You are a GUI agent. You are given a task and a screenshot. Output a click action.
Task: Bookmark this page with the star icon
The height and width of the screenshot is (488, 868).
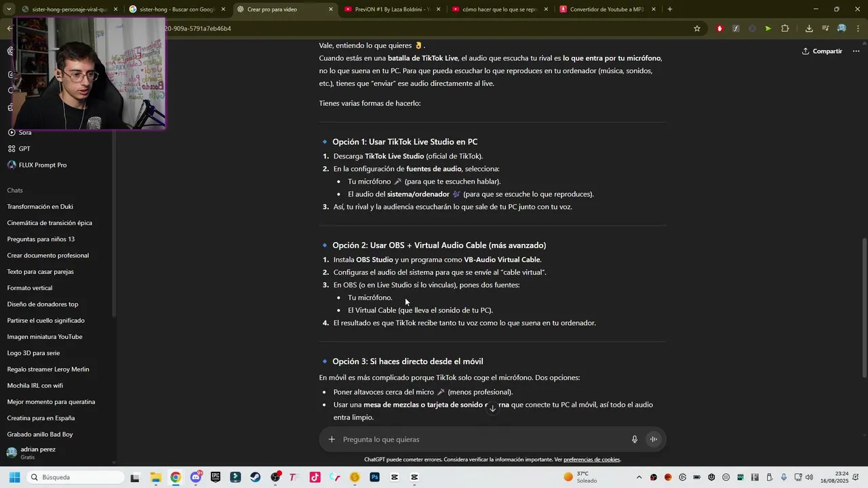click(x=696, y=28)
